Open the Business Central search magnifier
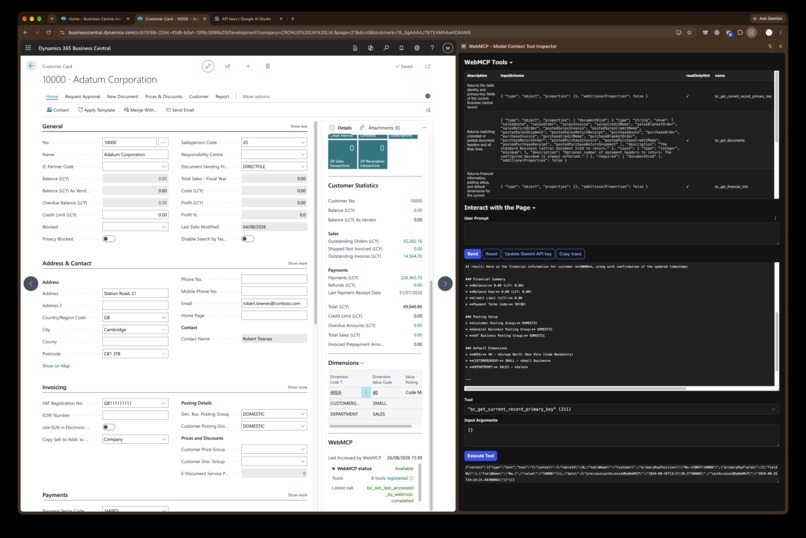Image resolution: width=806 pixels, height=538 pixels. pyautogui.click(x=386, y=48)
